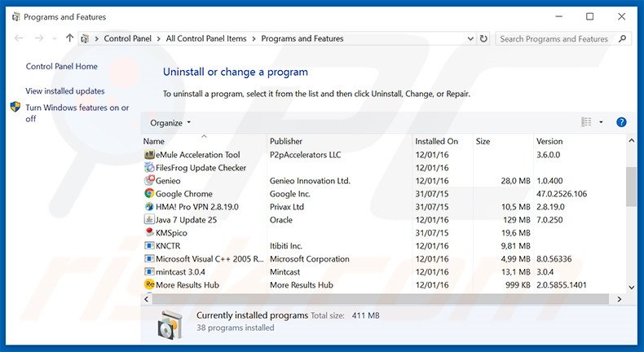Viewport: 644px width, 352px height.
Task: Click the Genieo program icon
Action: pos(149,181)
